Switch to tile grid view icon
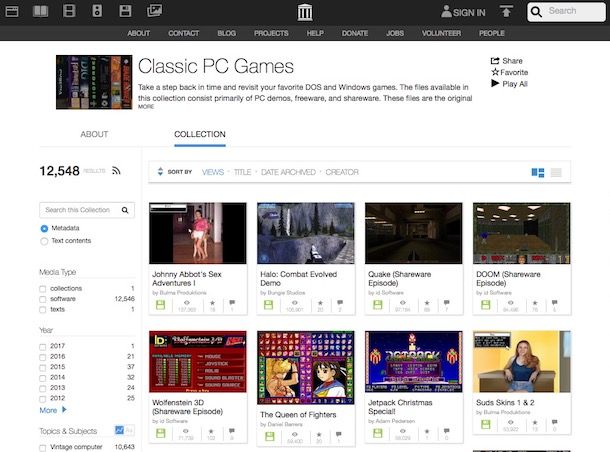The height and width of the screenshot is (452, 610). coord(538,172)
